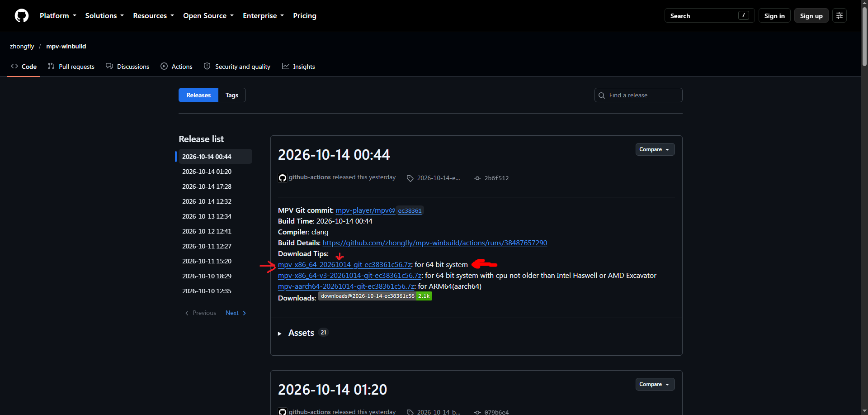Open the Enterprise dropdown
Screen dimensions: 868x415
(x=263, y=16)
